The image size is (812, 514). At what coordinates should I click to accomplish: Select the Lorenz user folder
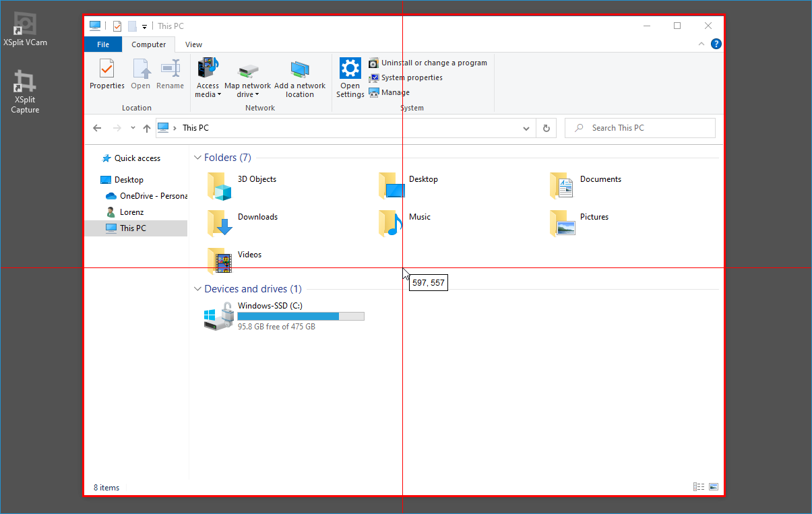pyautogui.click(x=125, y=212)
